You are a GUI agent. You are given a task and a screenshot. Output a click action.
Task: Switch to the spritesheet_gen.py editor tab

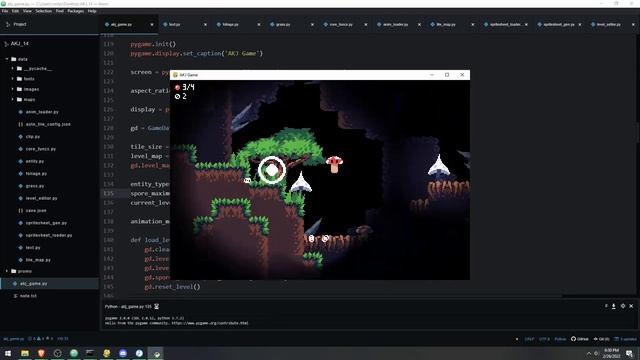(559, 24)
